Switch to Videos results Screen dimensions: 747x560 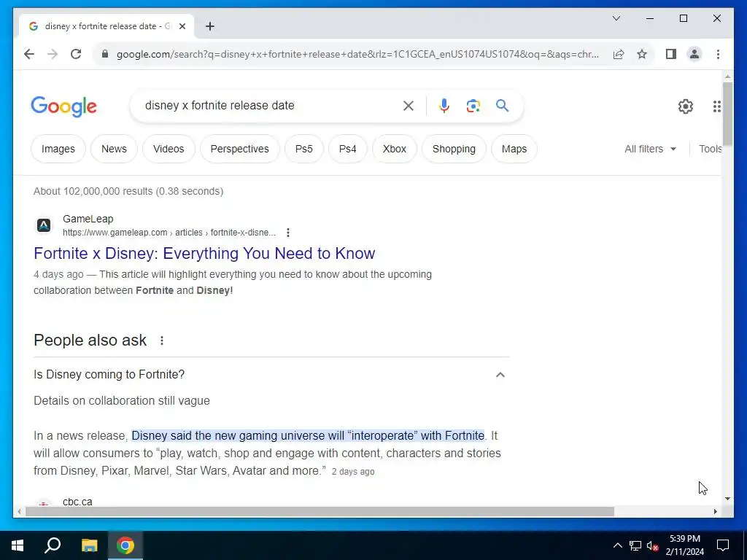[169, 149]
